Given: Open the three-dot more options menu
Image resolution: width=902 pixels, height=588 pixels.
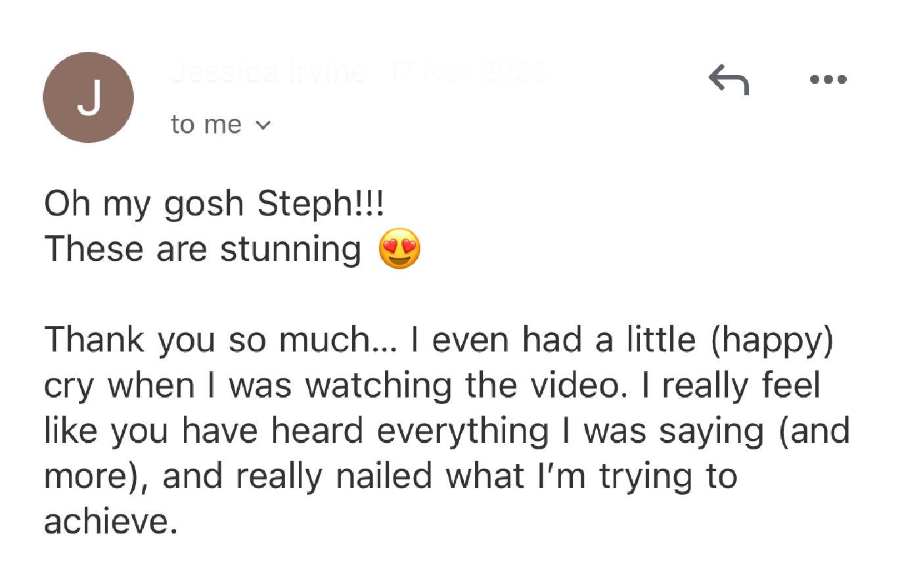Looking at the screenshot, I should coord(828,79).
